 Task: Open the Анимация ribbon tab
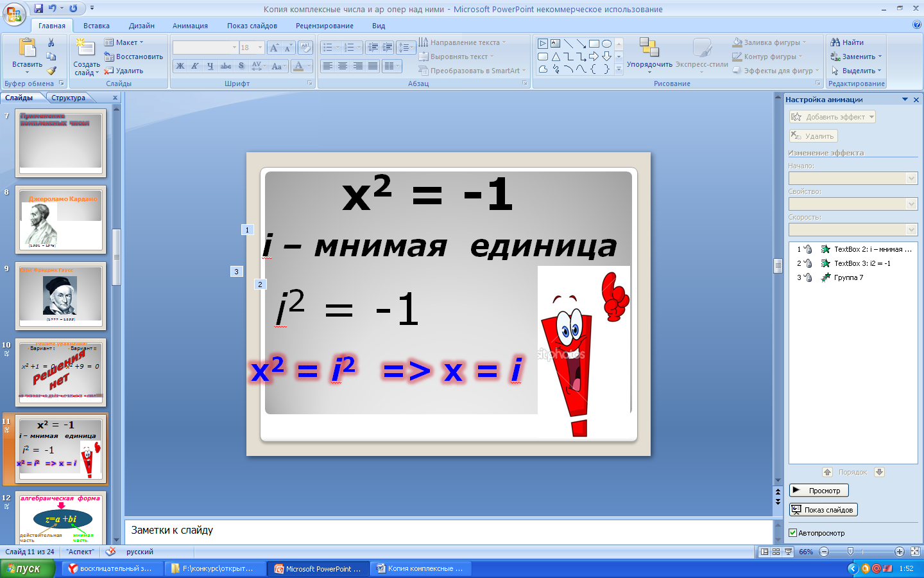point(190,26)
